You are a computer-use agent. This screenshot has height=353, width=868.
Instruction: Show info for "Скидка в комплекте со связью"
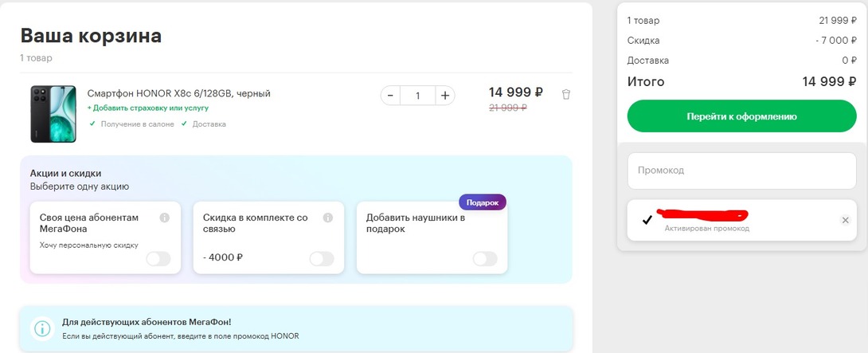pos(327,218)
